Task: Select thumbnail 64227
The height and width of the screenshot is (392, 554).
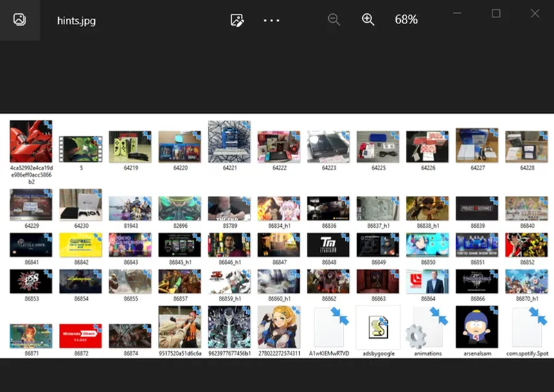Action: [477, 145]
